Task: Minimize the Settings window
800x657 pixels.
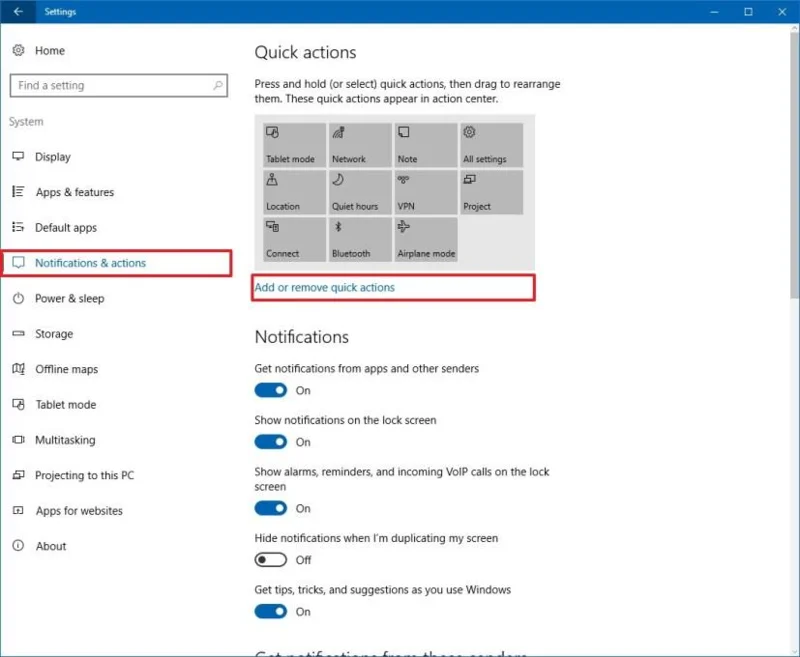Action: tap(714, 11)
